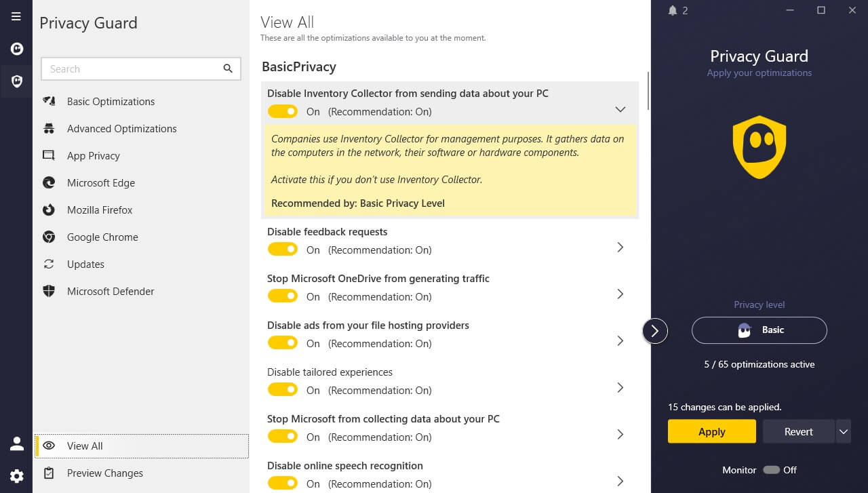The width and height of the screenshot is (868, 493).
Task: Select Mozilla Firefox in the sidebar
Action: coord(100,210)
